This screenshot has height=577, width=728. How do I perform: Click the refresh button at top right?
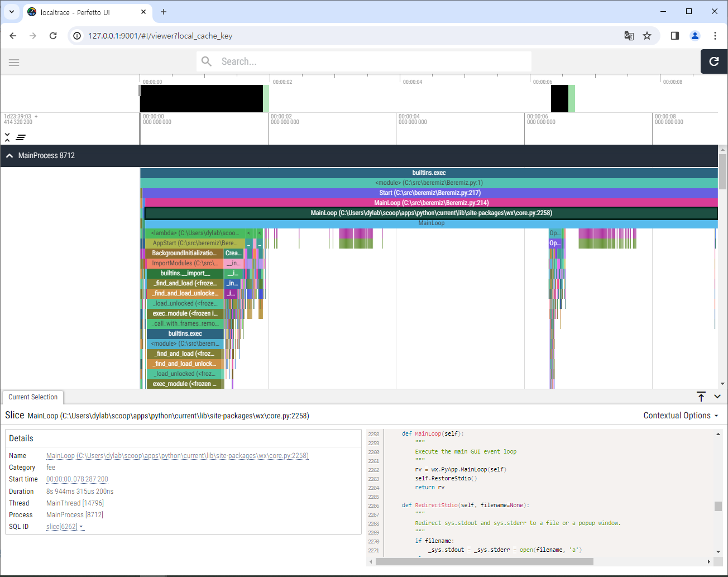714,61
